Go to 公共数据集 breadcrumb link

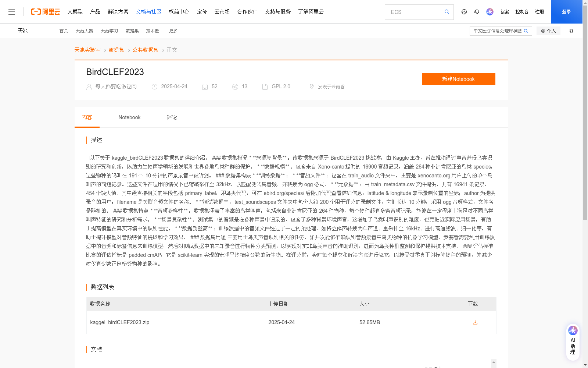point(146,50)
